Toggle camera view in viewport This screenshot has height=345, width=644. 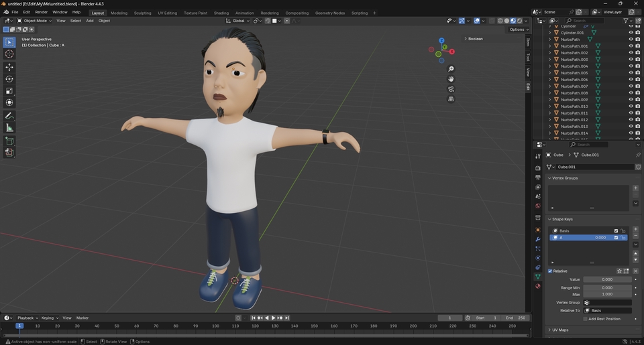coord(451,89)
